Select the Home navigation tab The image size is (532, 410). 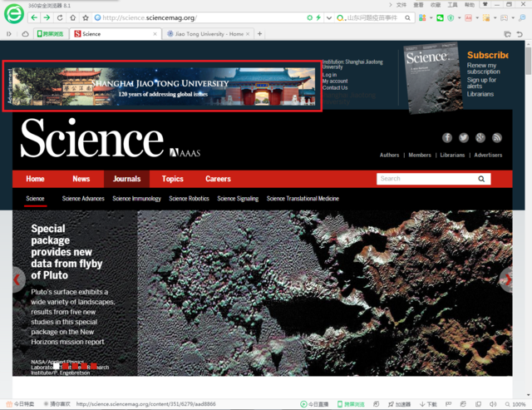point(35,179)
